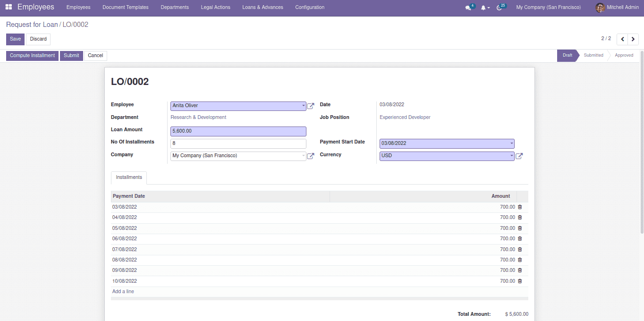Click Add a line link
Viewport: 644px width, 321px height.
(123, 292)
